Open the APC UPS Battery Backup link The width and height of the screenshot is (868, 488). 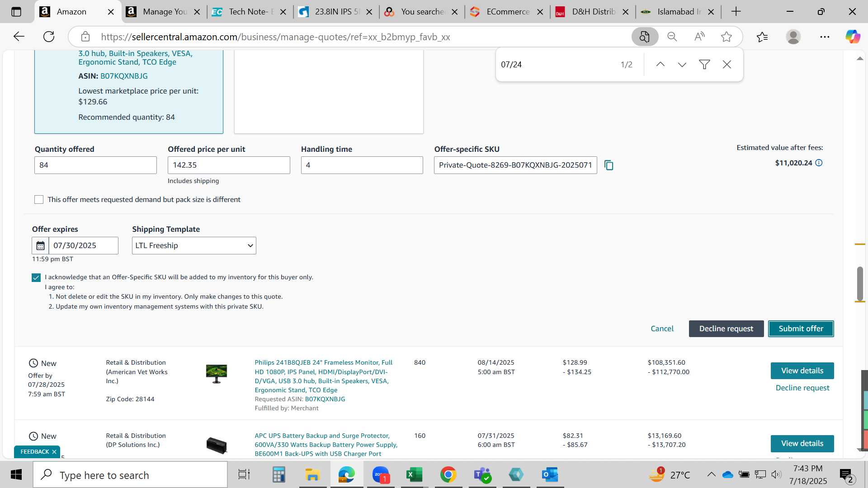(326, 445)
